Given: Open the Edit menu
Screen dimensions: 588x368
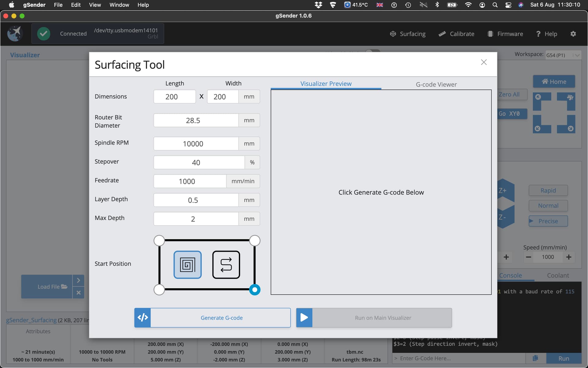Looking at the screenshot, I should pyautogui.click(x=76, y=5).
